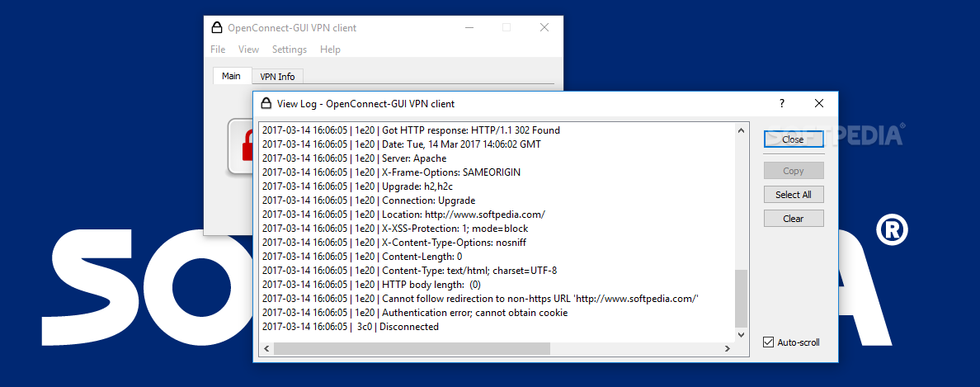
Task: Select log line 'Content-Type: text/html; charset=UTF-8'
Action: (x=409, y=271)
